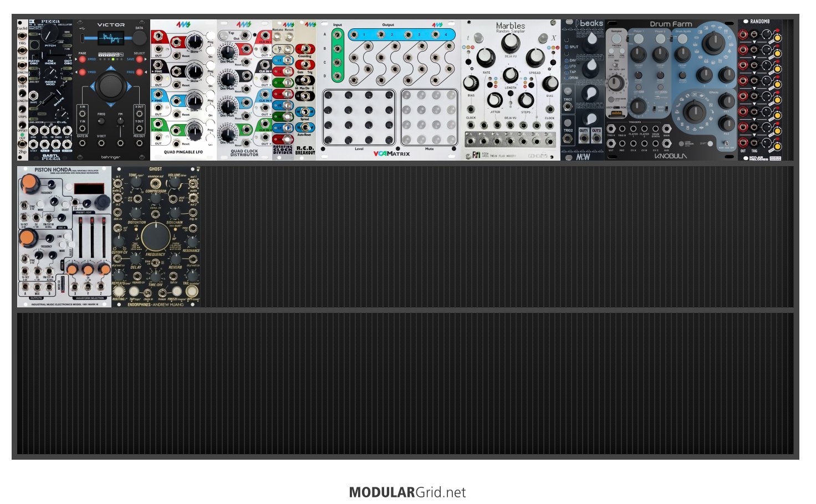Click the Victor waveform display screen

point(110,39)
